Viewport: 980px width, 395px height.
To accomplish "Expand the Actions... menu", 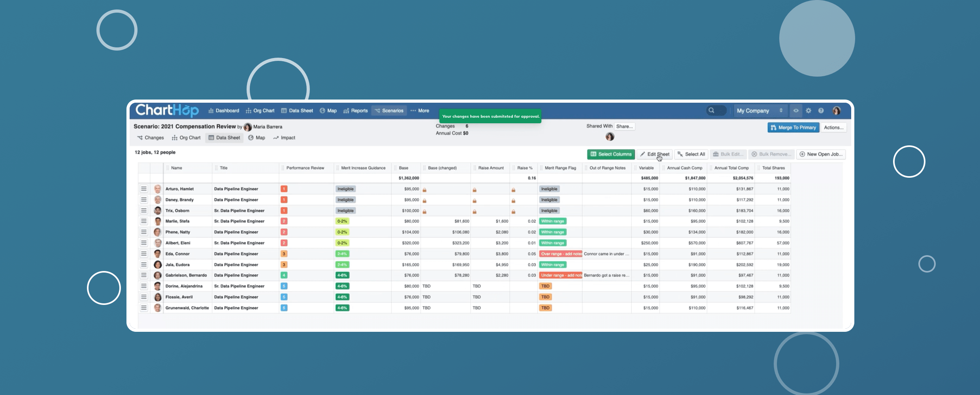I will pos(833,128).
